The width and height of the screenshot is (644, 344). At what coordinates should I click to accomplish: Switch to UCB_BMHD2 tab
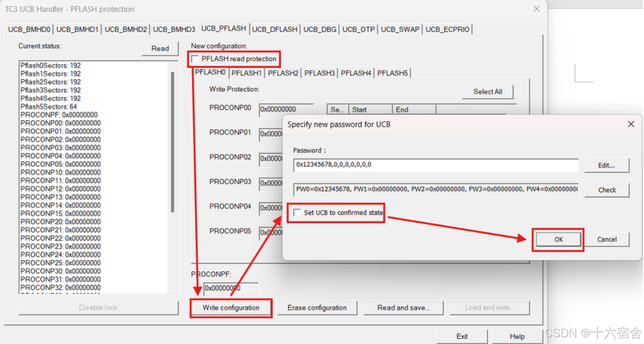click(126, 29)
